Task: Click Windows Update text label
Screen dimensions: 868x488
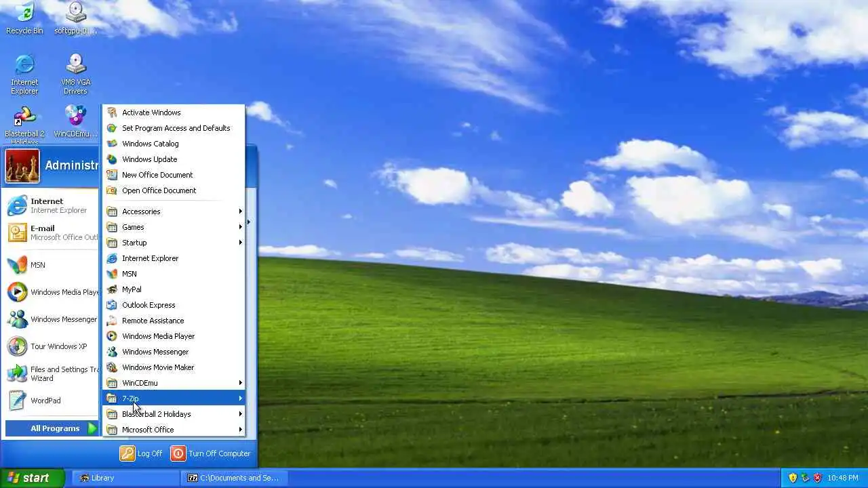Action: (x=150, y=159)
